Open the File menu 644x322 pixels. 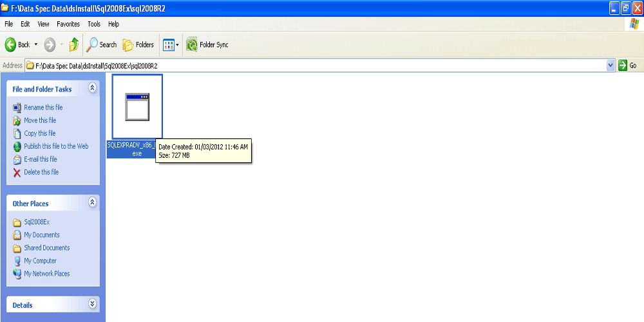click(x=8, y=24)
